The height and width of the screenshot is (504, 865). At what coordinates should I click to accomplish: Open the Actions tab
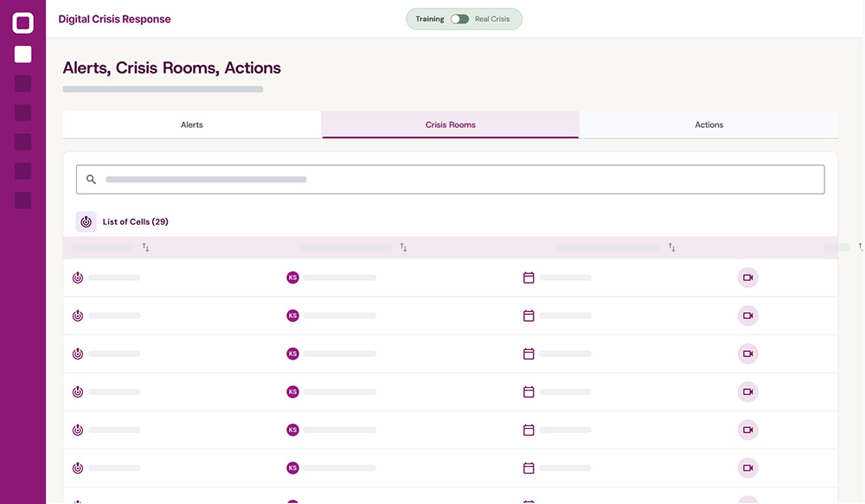[708, 124]
